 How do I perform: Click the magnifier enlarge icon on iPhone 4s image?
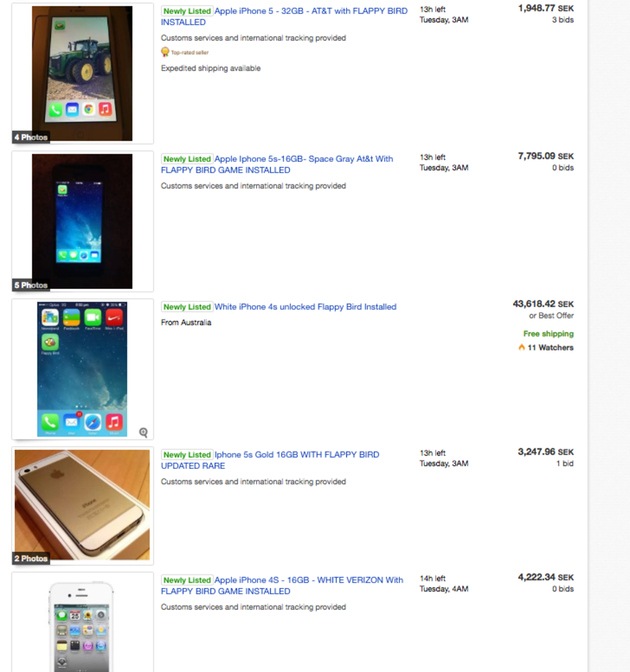click(x=143, y=432)
